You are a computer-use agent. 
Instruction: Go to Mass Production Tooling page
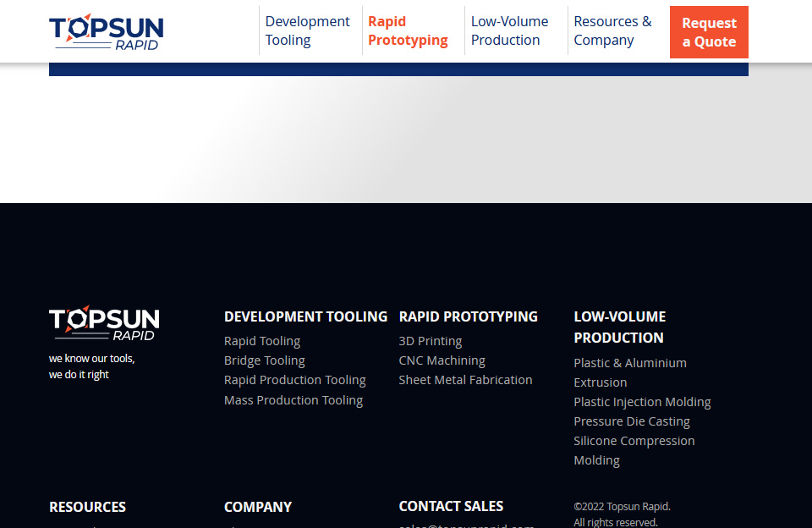[294, 400]
